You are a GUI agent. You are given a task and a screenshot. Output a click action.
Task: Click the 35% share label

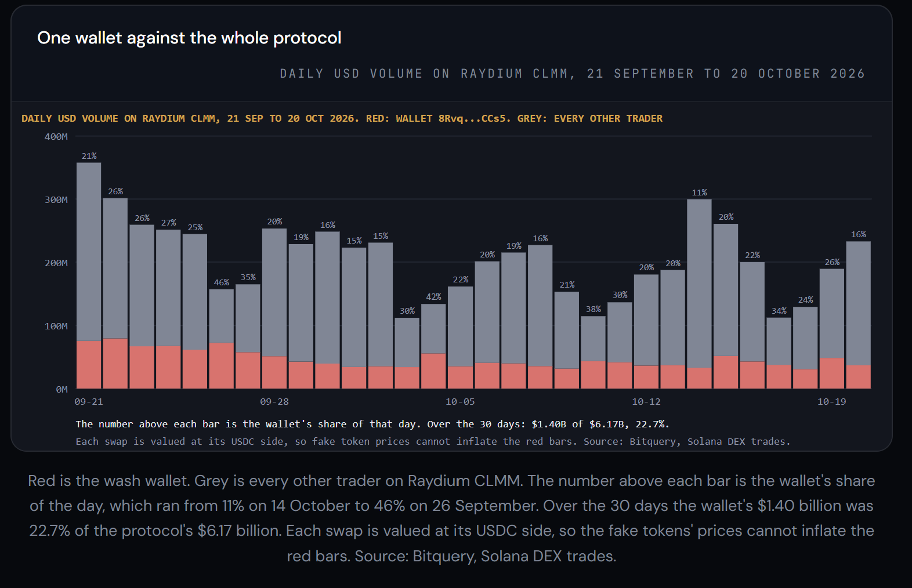pos(248,277)
